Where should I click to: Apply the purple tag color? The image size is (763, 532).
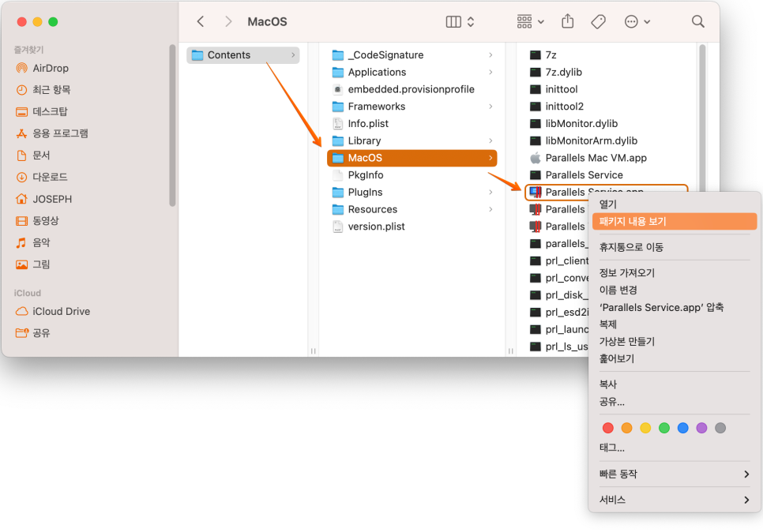click(701, 428)
